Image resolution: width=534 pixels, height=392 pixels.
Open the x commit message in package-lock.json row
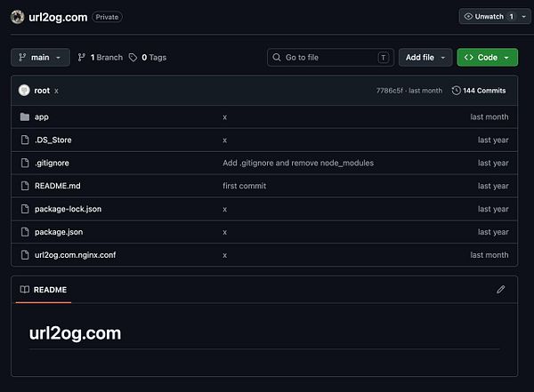225,209
